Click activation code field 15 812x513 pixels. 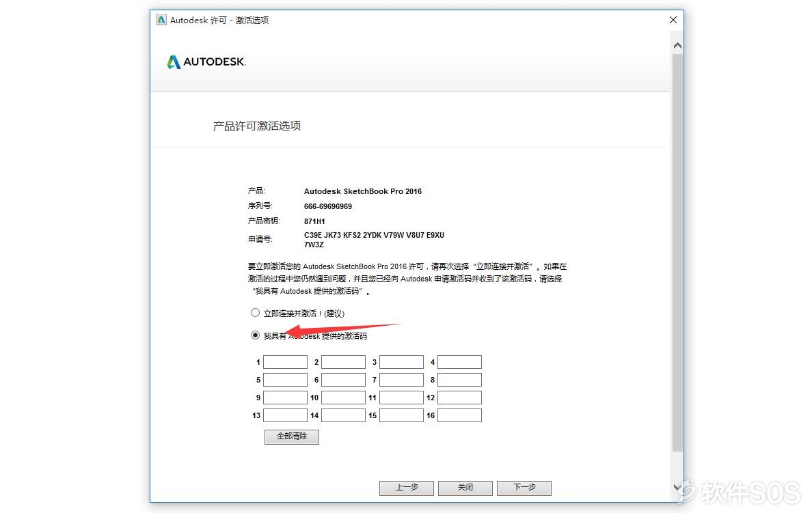click(401, 415)
